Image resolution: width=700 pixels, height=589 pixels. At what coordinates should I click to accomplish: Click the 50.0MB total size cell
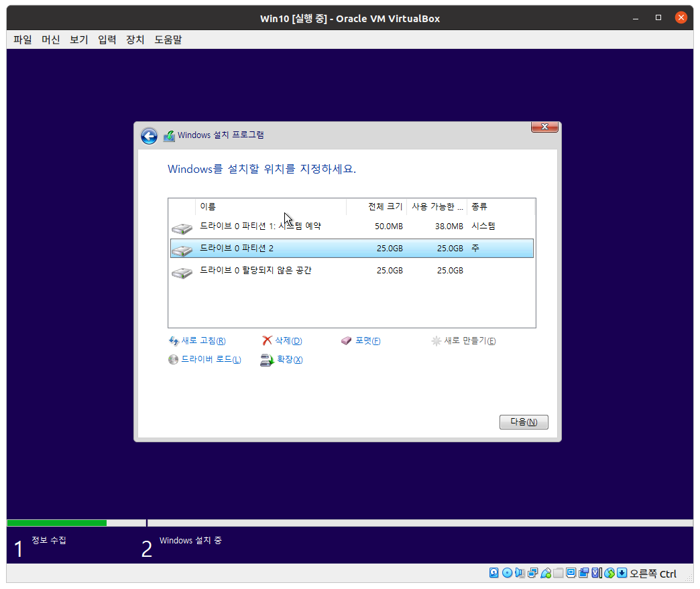(389, 226)
